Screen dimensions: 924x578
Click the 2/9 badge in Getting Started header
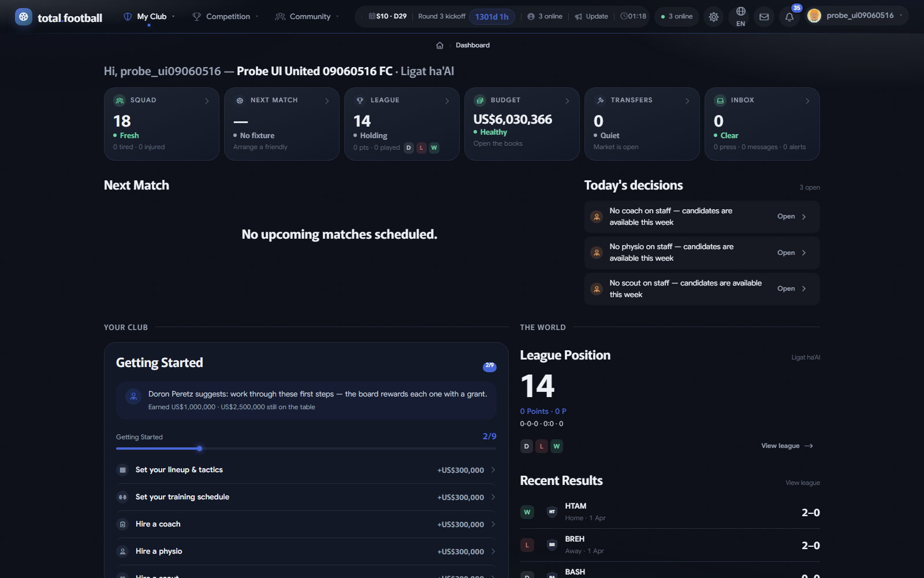point(489,366)
